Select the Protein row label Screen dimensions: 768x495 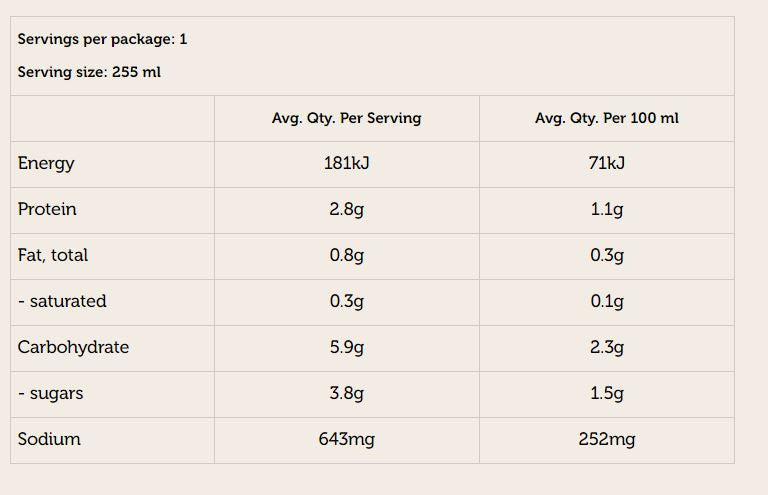47,209
